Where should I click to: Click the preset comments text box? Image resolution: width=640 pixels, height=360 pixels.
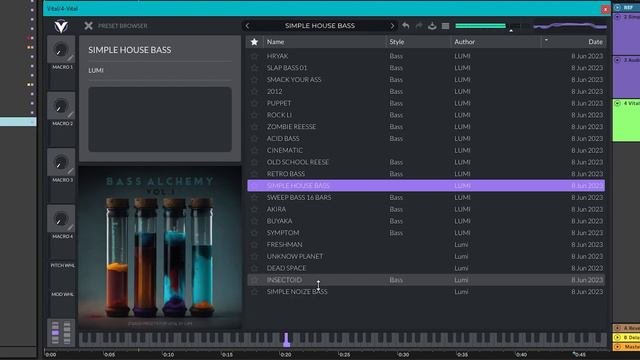(x=160, y=119)
